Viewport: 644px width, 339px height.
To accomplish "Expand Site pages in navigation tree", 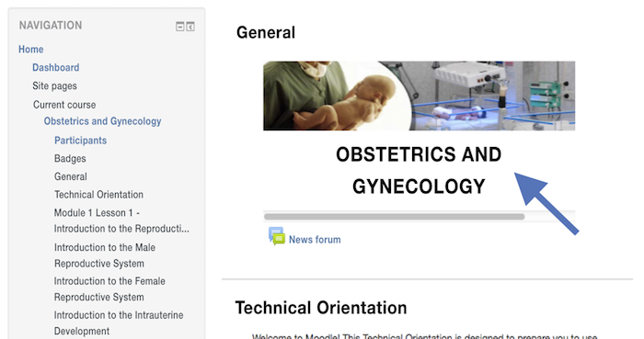I will 54,86.
